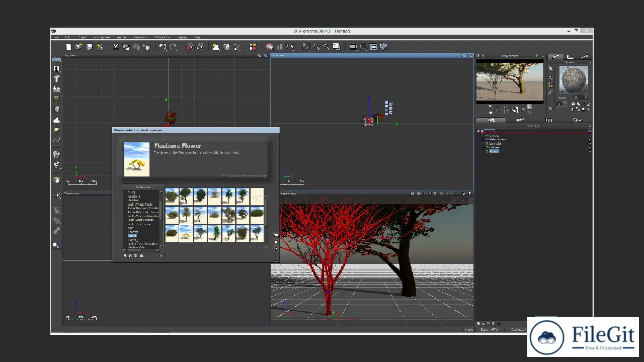
Task: Select the terrain mountain tool in left bar
Action: (x=56, y=89)
